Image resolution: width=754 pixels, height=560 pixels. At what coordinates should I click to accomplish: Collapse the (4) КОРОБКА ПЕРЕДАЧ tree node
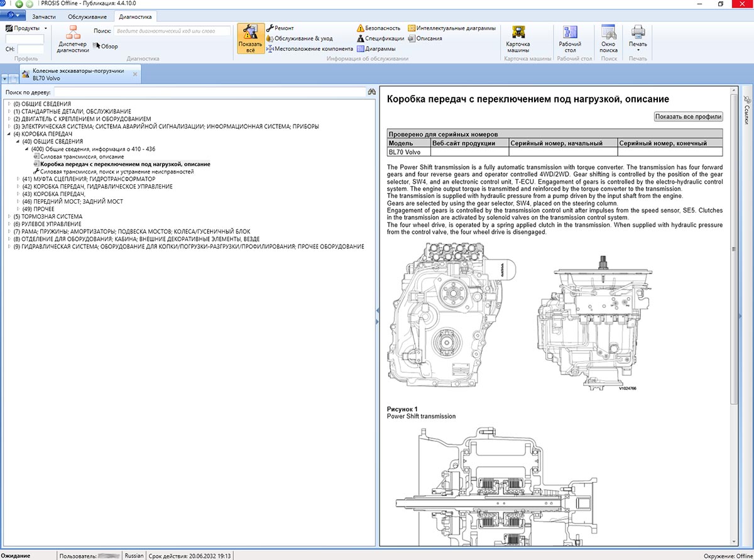pyautogui.click(x=9, y=134)
